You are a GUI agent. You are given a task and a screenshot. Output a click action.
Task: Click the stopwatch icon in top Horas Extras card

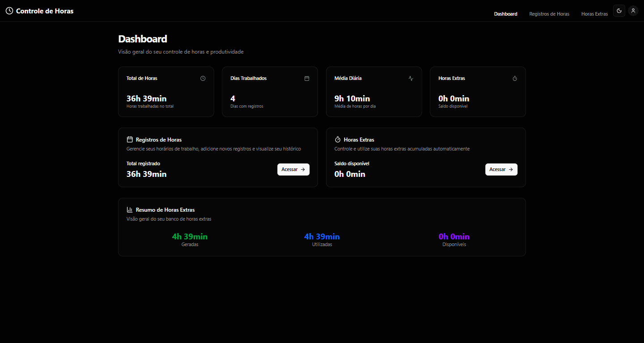pyautogui.click(x=515, y=79)
